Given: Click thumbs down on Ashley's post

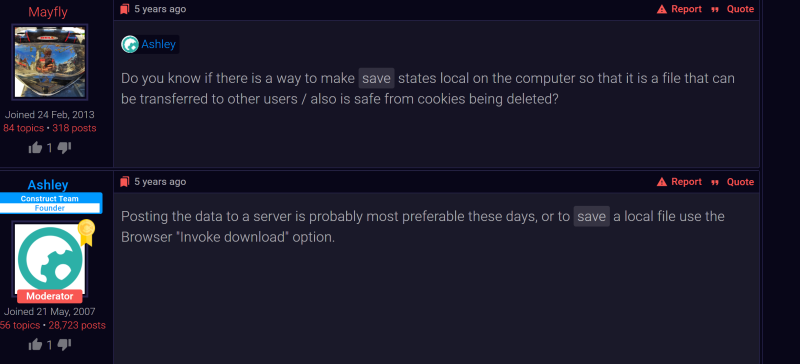Looking at the screenshot, I should click(x=64, y=345).
